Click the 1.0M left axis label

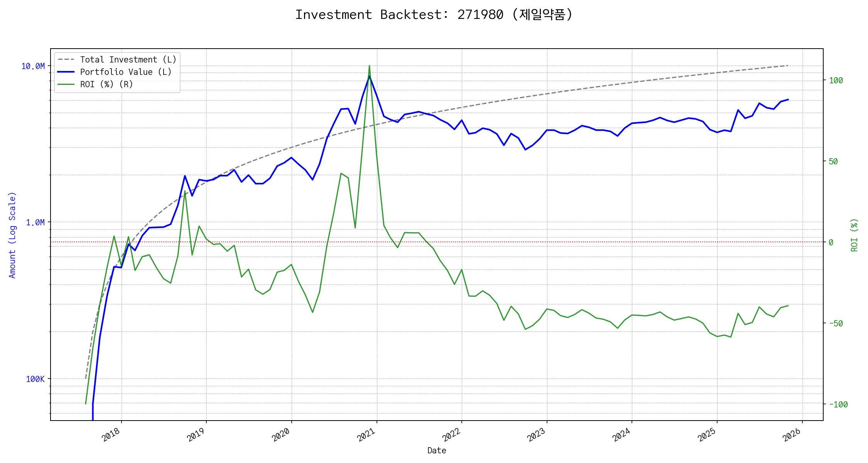point(35,223)
